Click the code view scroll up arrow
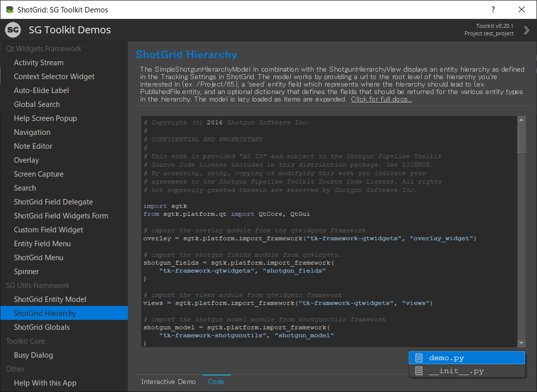This screenshot has width=537, height=392. point(521,120)
